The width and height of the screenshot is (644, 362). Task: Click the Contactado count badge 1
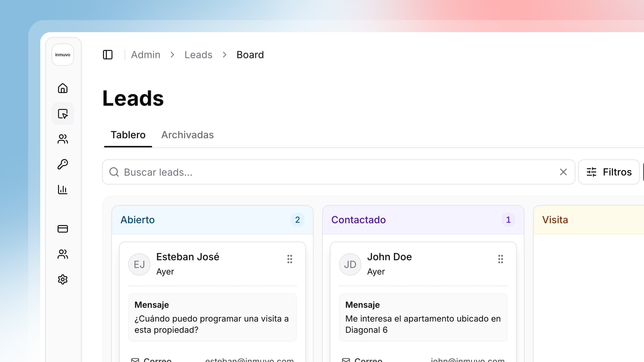click(x=508, y=220)
